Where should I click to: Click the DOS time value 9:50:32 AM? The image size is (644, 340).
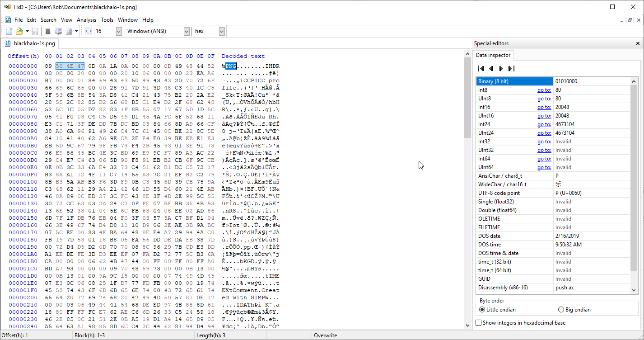coord(569,245)
